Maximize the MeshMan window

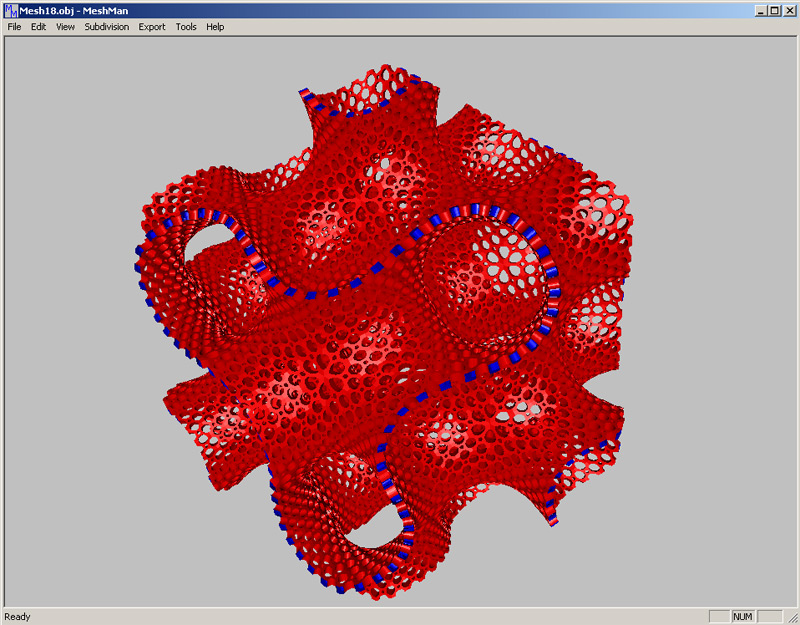[774, 9]
